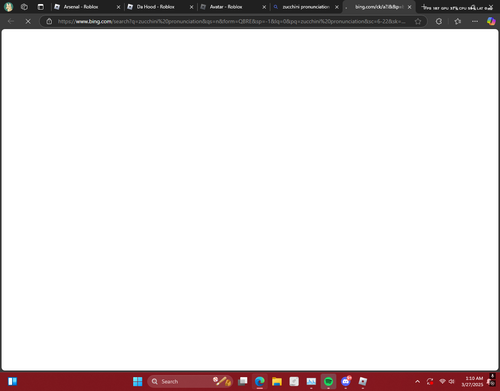
Task: Expand the hidden system tray icons
Action: coord(417,382)
